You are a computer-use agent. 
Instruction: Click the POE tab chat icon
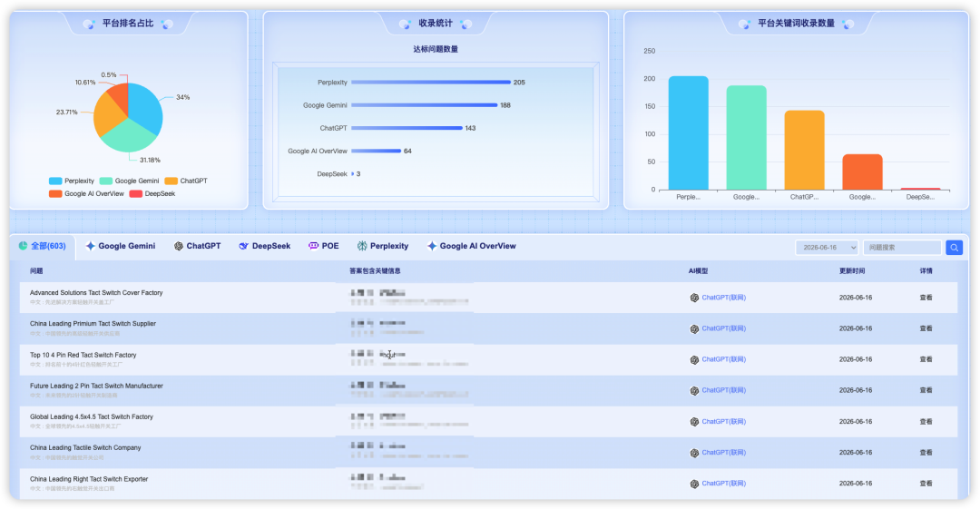[x=313, y=247]
